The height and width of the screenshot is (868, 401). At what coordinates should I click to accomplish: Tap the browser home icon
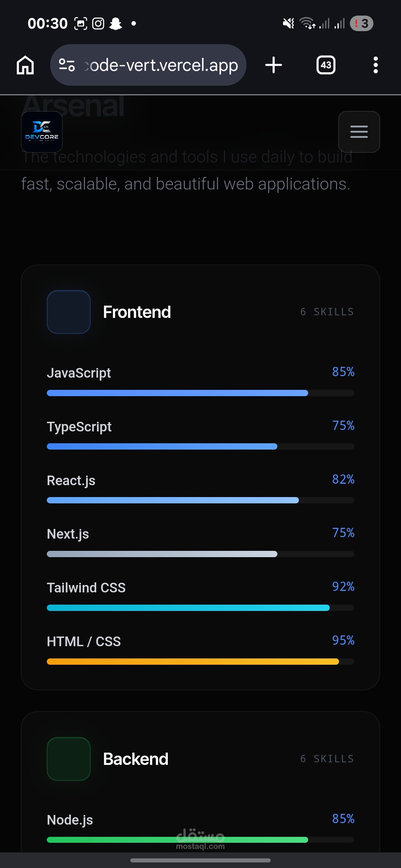tap(25, 65)
